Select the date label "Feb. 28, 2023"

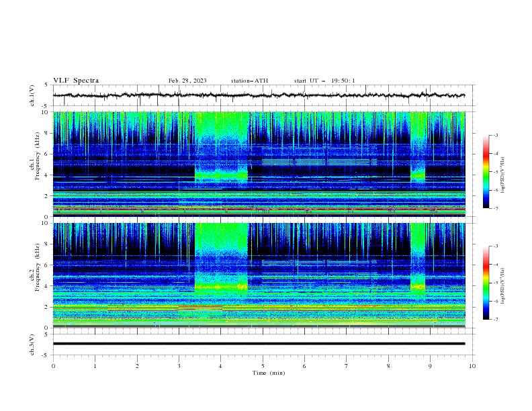[187, 81]
